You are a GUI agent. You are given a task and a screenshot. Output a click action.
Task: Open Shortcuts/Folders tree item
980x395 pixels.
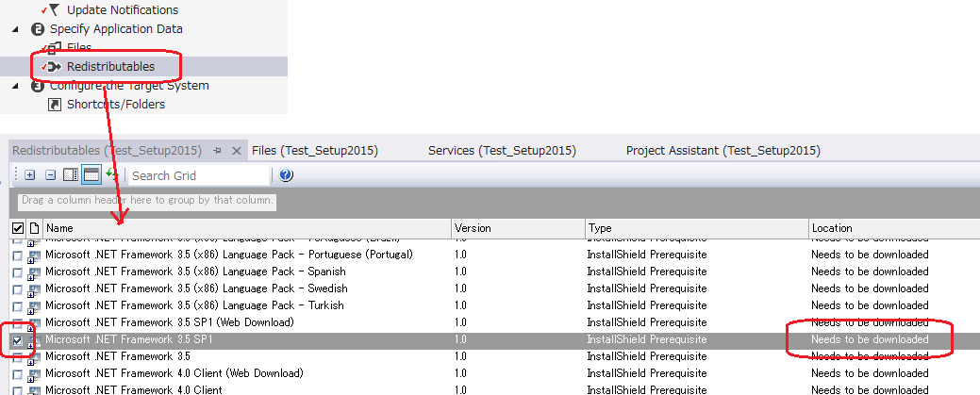116,105
